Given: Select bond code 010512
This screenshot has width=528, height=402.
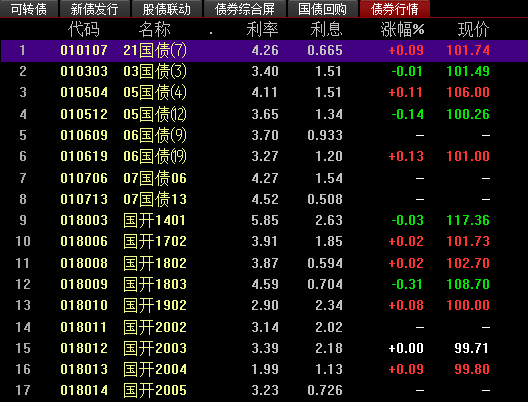Looking at the screenshot, I should (x=84, y=114).
